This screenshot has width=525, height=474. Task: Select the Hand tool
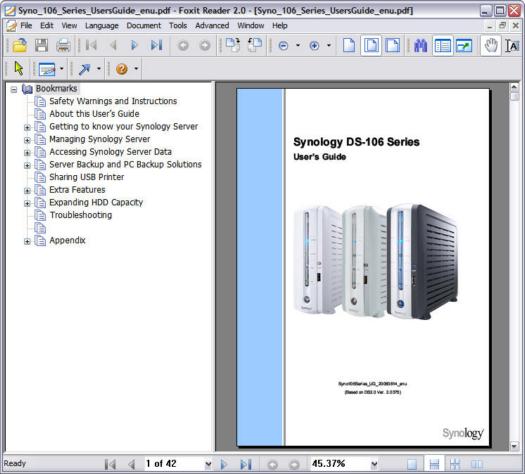[491, 46]
